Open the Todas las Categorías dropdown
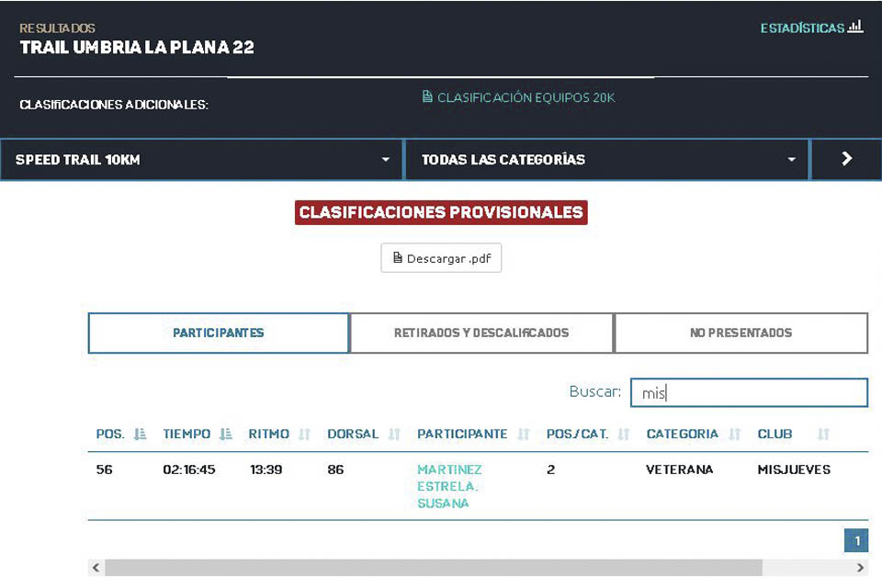Image resolution: width=882 pixels, height=588 pixels. point(606,160)
